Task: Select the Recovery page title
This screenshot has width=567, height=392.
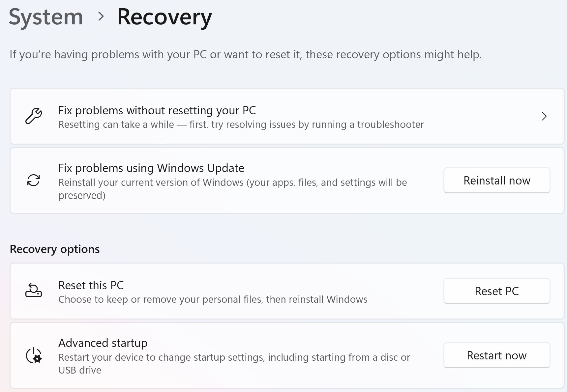Action: point(164,17)
